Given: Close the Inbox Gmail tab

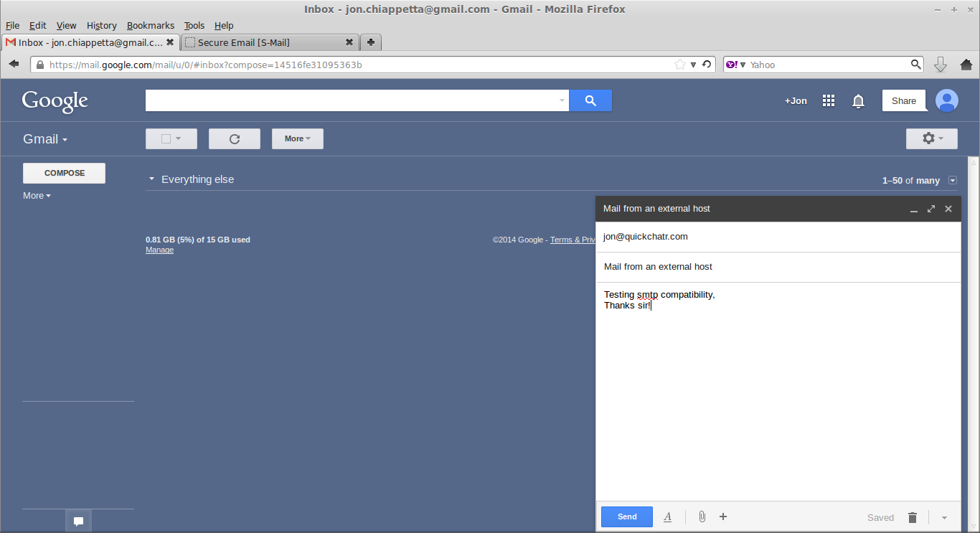Looking at the screenshot, I should point(170,42).
